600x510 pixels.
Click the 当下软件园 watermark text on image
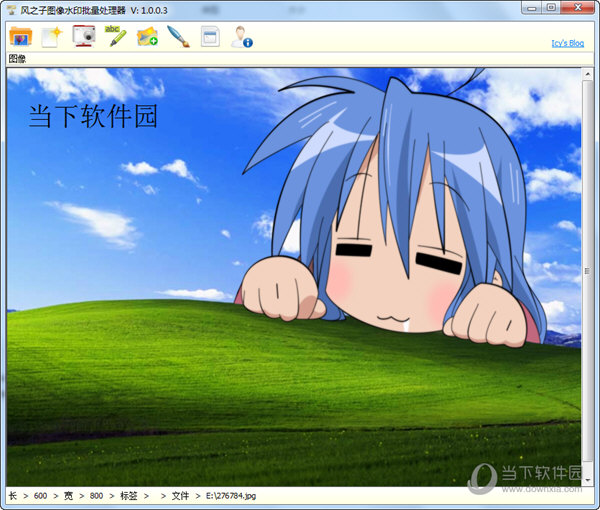click(93, 116)
